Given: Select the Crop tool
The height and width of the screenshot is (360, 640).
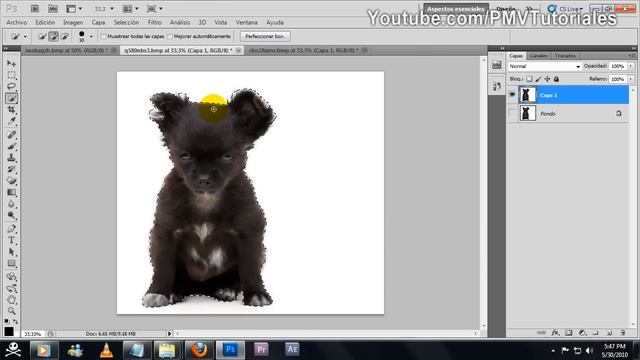Looking at the screenshot, I should pos(11,110).
